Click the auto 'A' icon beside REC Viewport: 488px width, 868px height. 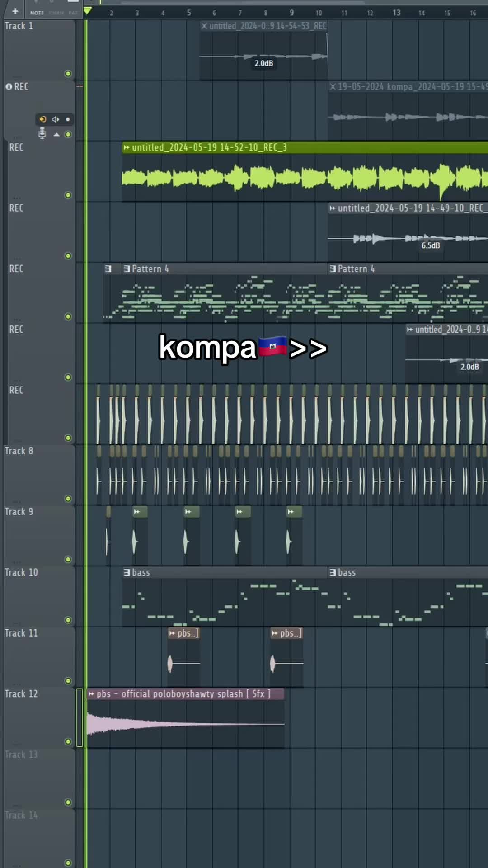click(x=9, y=87)
